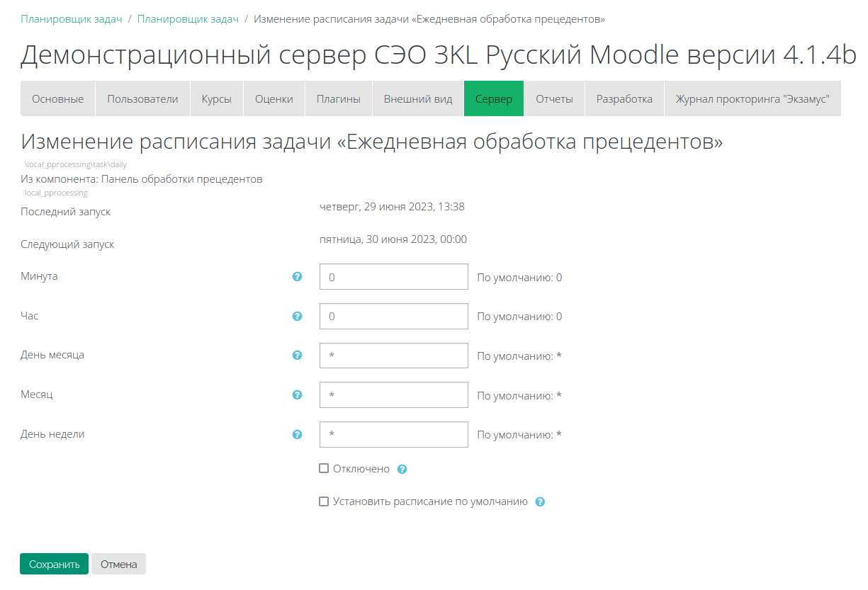Screen dimensions: 868x590
Task: Follow second Планировщик задач breadcrumb link
Action: point(188,19)
